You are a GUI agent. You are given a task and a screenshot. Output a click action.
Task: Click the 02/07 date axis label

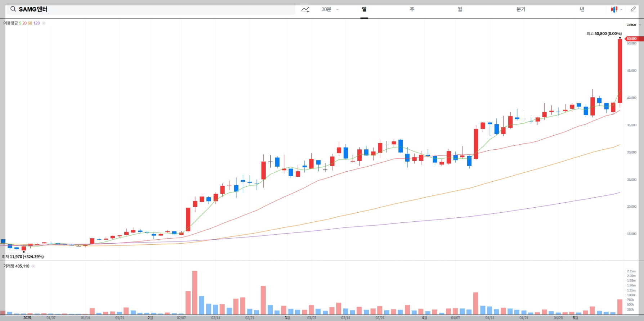[x=182, y=318]
